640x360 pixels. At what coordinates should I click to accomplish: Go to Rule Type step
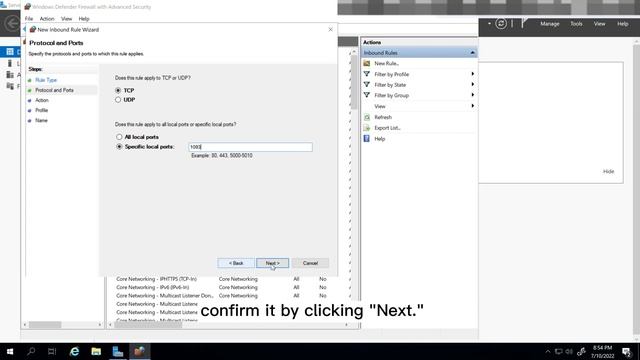click(46, 80)
